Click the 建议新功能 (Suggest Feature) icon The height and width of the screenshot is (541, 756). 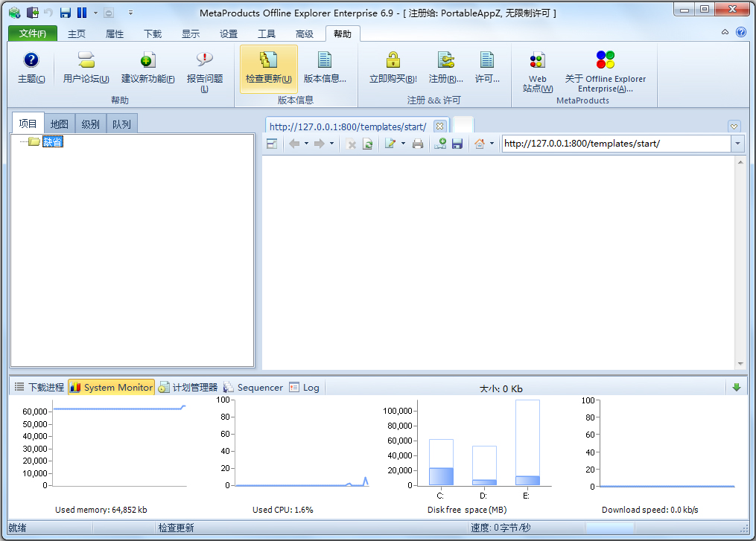click(147, 61)
